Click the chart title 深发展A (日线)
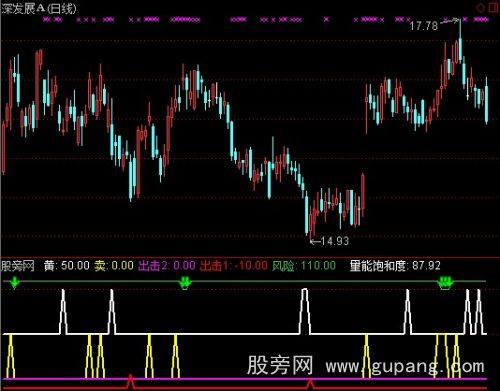Screen dimensions: 500x391 point(39,8)
